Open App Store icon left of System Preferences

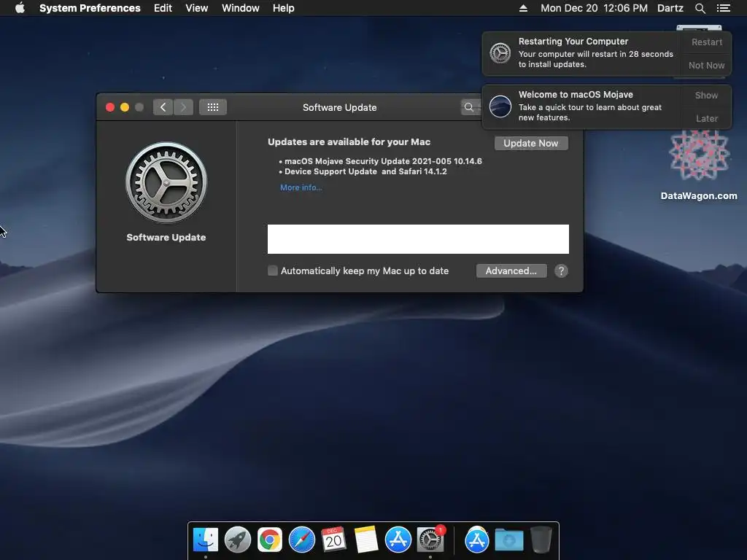coord(398,540)
